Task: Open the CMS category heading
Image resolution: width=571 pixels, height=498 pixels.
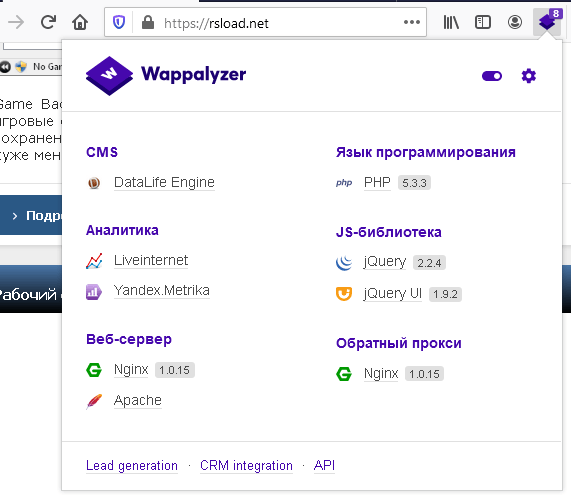Action: click(102, 152)
